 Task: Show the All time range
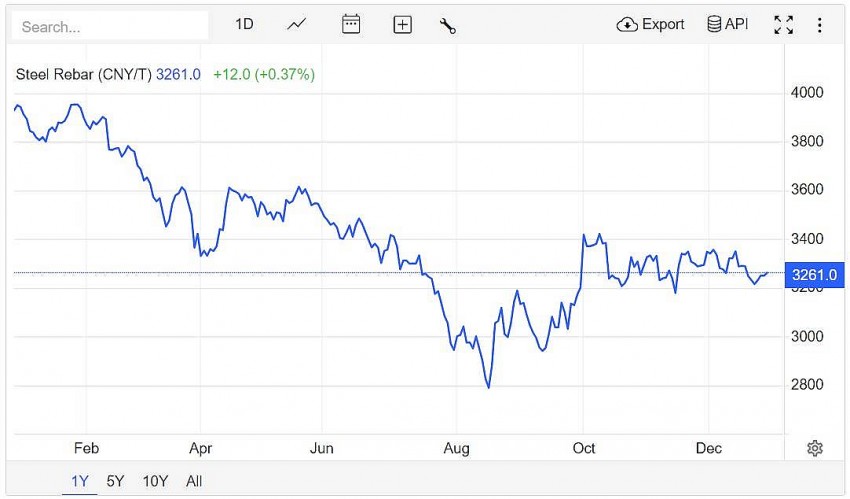pyautogui.click(x=194, y=481)
